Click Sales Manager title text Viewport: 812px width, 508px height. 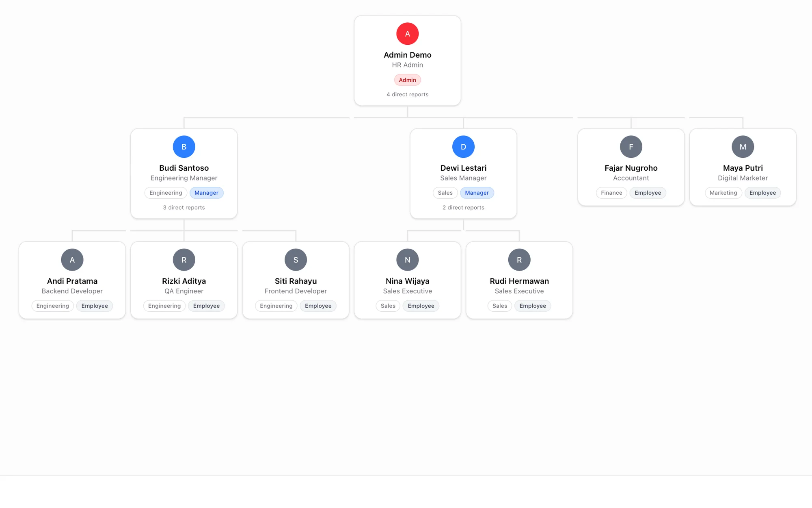[x=463, y=178]
